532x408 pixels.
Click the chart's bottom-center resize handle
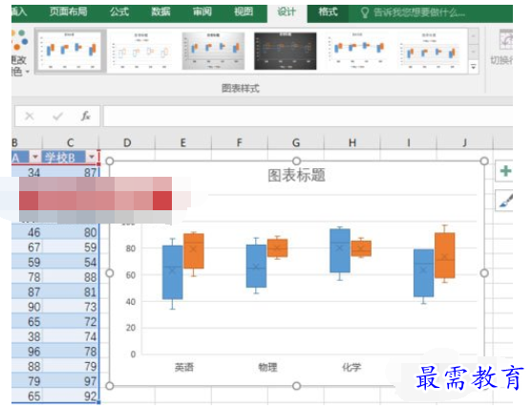[x=296, y=386]
